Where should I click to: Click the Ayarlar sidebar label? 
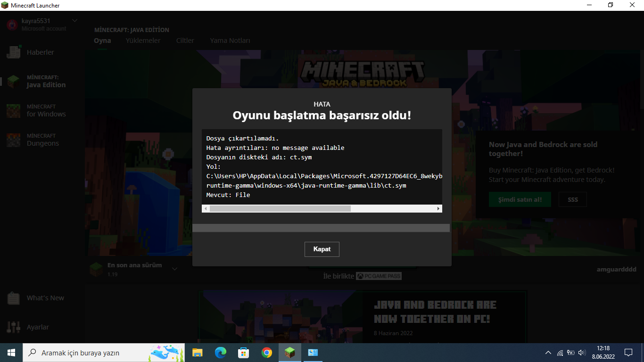(x=38, y=327)
